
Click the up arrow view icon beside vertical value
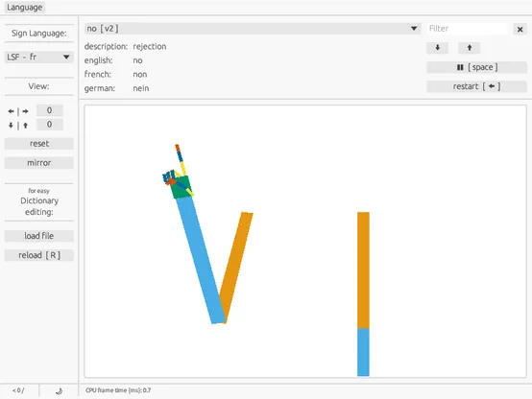pyautogui.click(x=25, y=126)
